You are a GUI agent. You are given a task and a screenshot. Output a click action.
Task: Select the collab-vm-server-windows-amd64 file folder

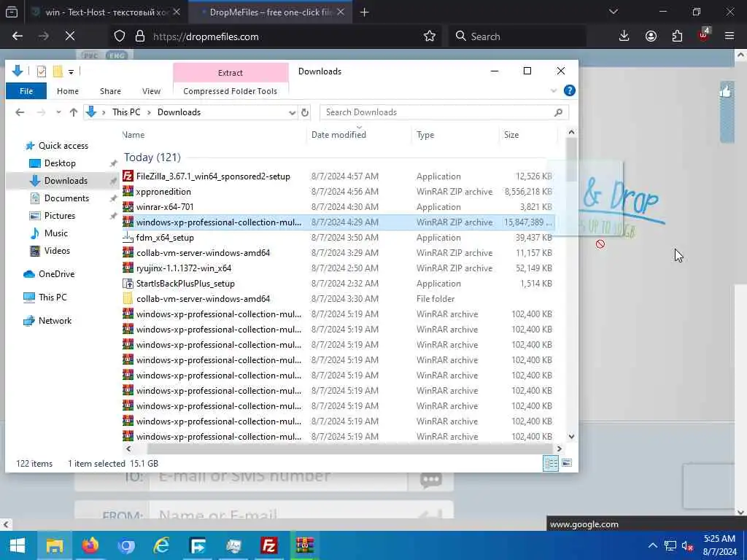tap(338, 298)
